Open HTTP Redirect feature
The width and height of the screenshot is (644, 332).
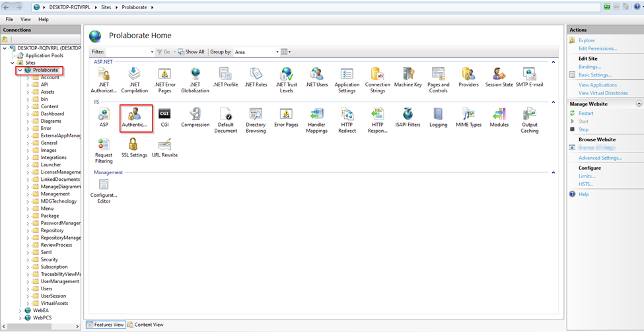[x=347, y=120]
